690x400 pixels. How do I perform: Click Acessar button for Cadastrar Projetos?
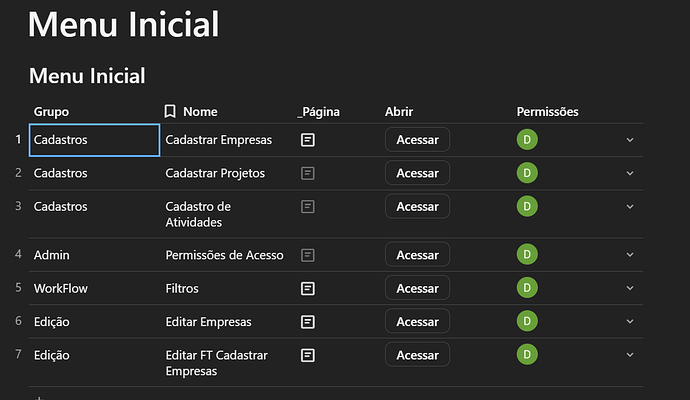tap(417, 173)
